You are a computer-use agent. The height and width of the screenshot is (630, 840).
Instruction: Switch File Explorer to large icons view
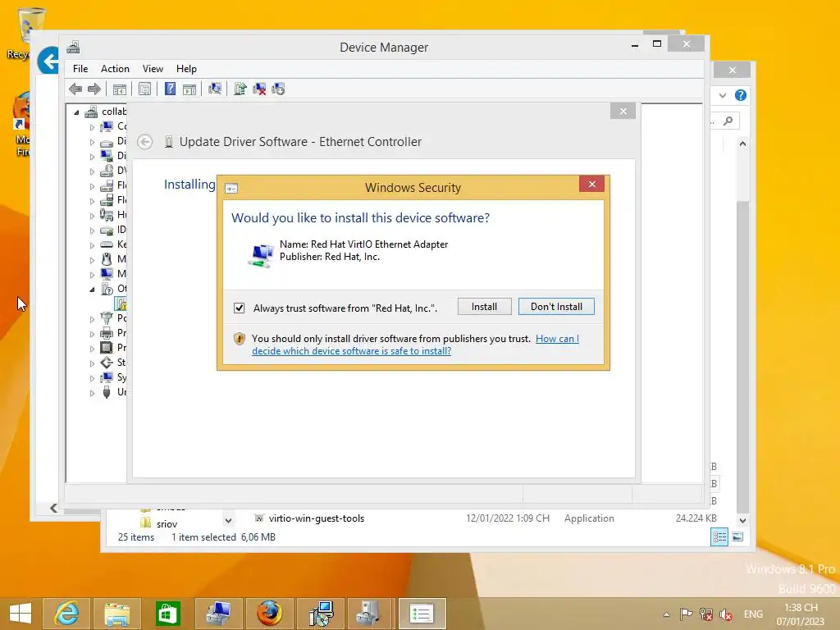[x=737, y=536]
